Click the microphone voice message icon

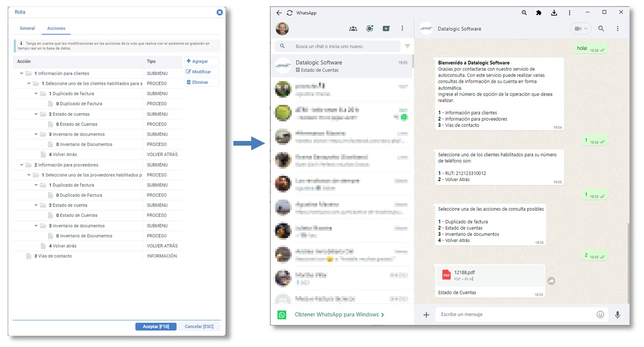pos(617,315)
